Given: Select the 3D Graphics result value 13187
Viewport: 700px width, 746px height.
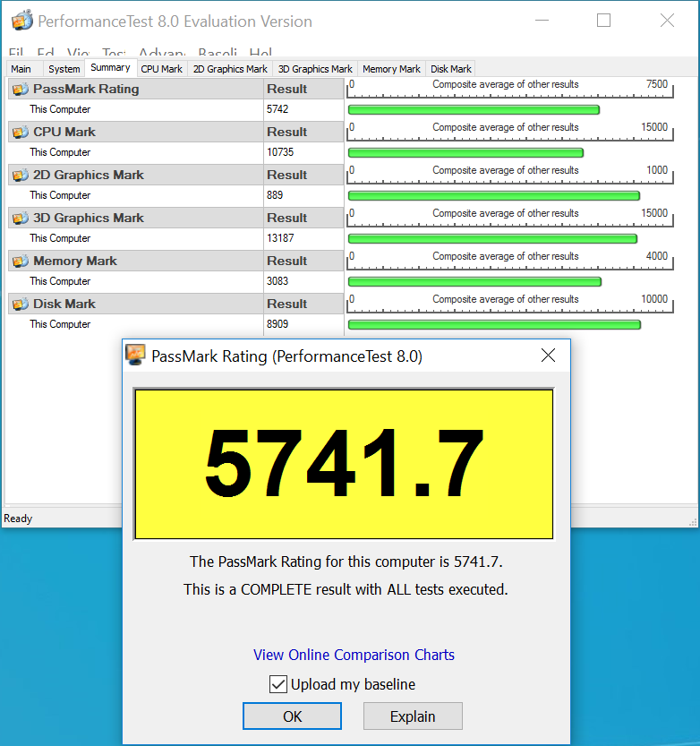Looking at the screenshot, I should pos(280,238).
